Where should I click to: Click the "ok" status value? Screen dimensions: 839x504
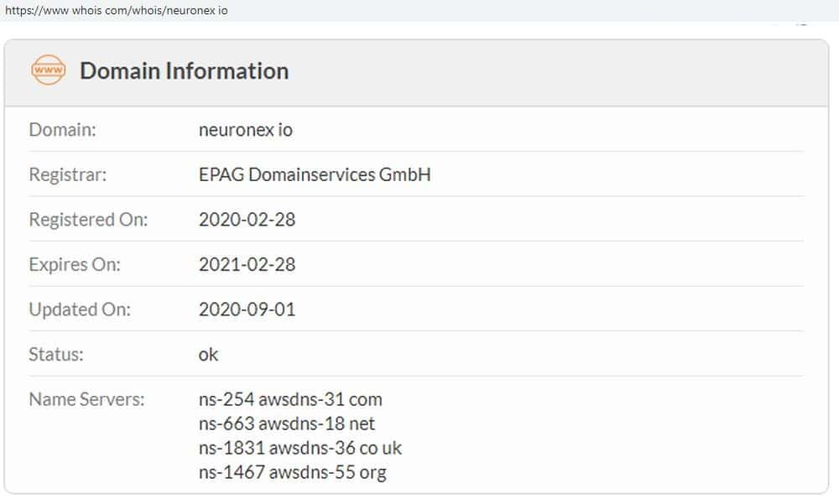click(208, 355)
